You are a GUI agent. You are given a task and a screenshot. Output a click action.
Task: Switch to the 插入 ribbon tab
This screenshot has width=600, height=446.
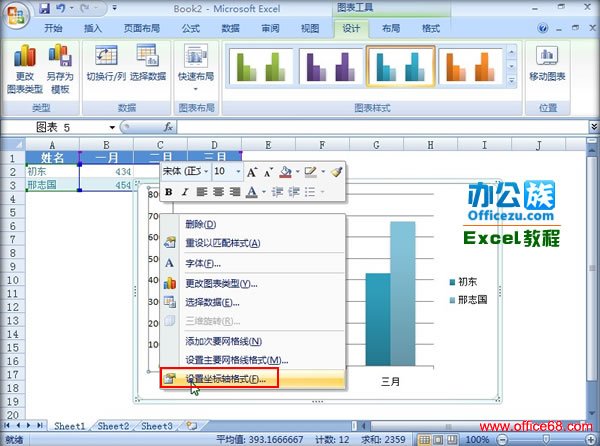(x=93, y=28)
